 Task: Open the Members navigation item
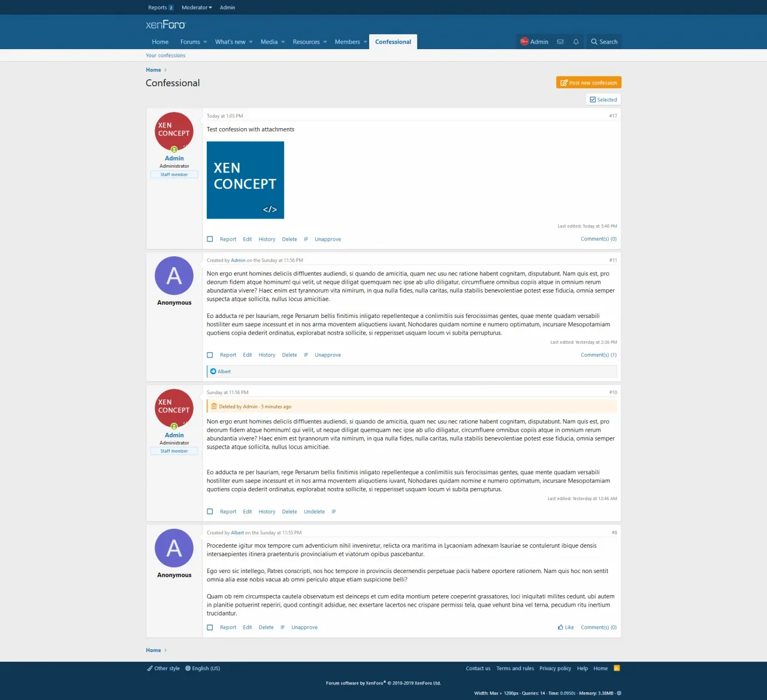pos(348,42)
